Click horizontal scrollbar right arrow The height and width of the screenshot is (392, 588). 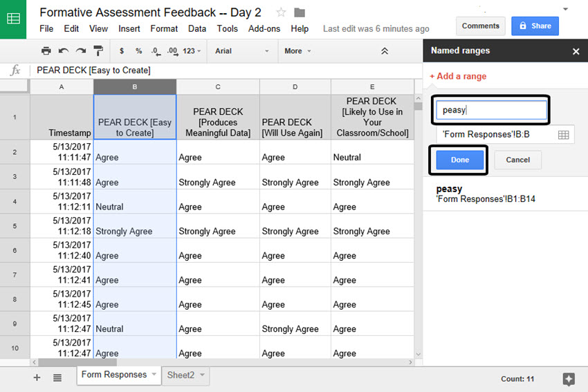[x=410, y=362]
